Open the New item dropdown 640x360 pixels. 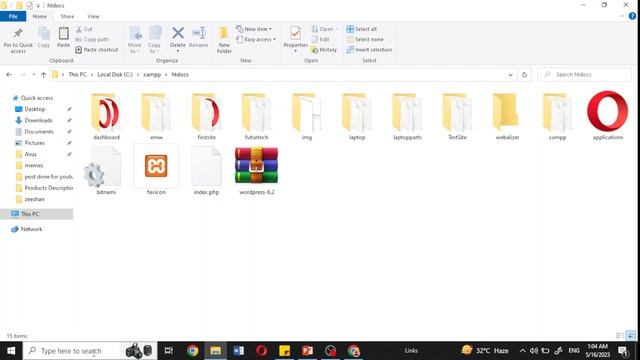pyautogui.click(x=253, y=29)
